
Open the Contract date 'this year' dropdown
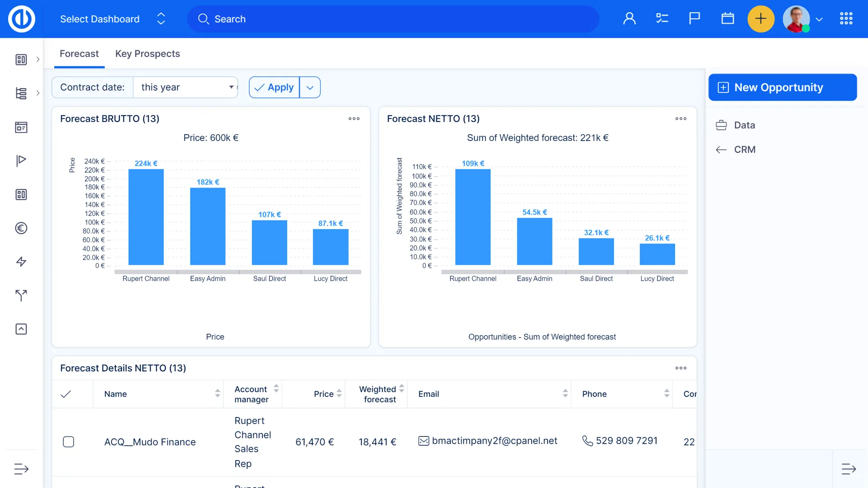(x=185, y=87)
